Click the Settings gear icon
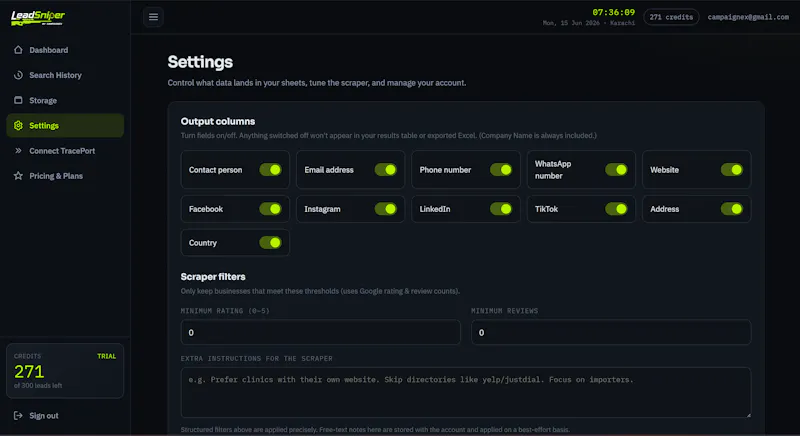The height and width of the screenshot is (436, 800). pos(18,125)
